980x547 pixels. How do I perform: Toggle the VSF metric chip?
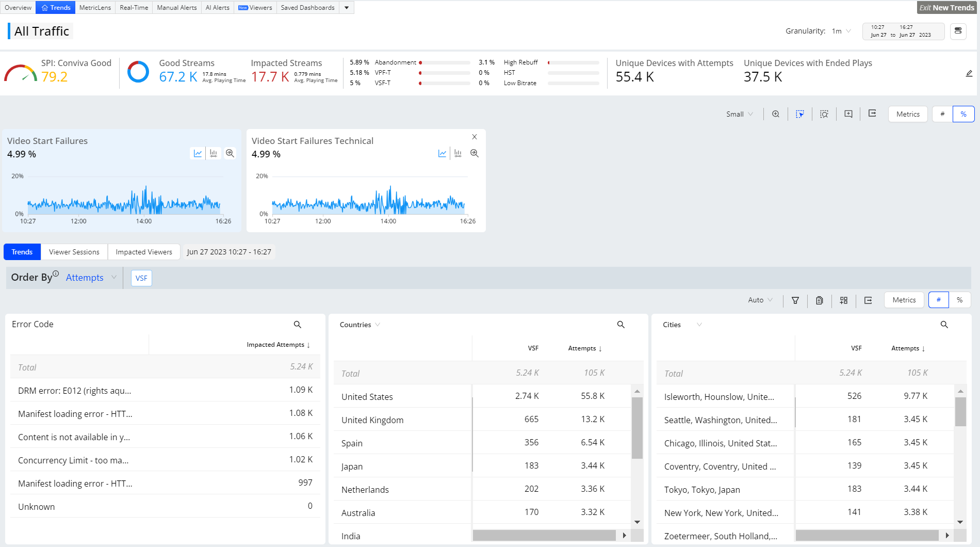coord(141,278)
